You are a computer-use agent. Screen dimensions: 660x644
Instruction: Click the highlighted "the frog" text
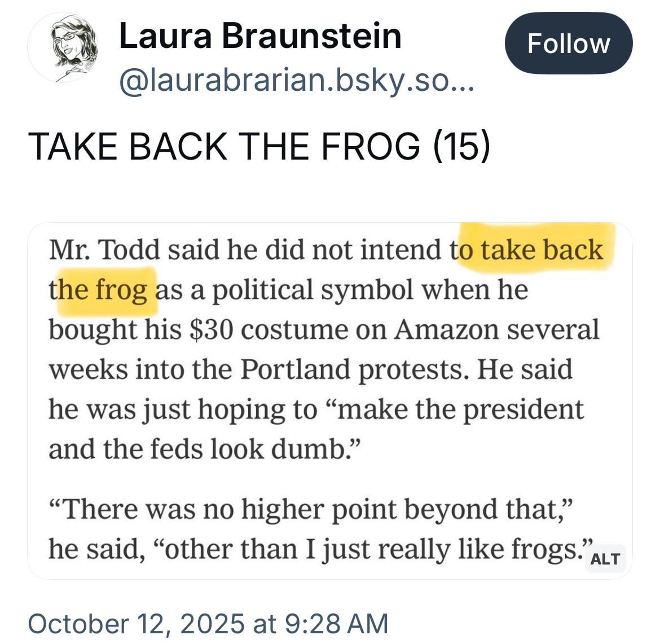click(x=100, y=290)
